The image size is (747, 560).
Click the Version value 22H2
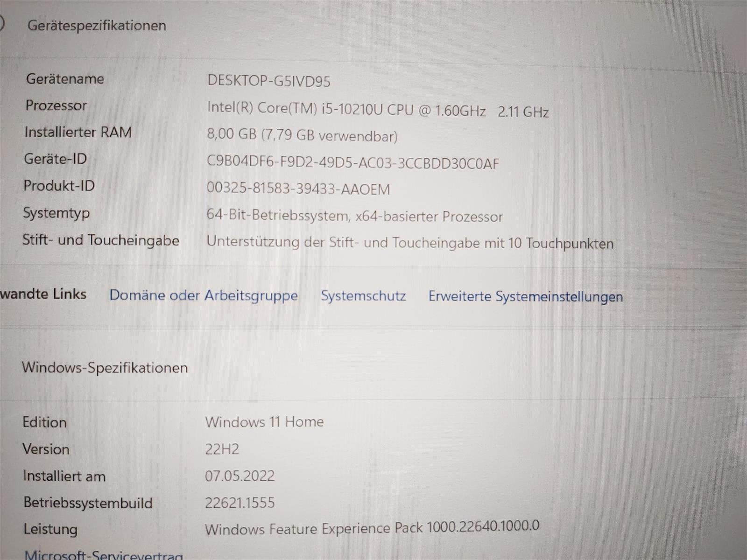click(x=222, y=449)
